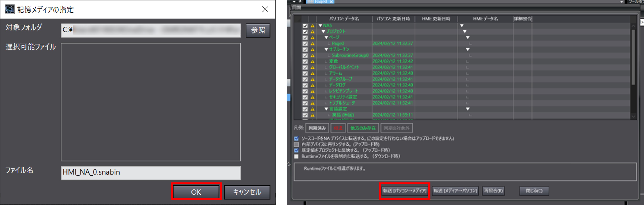Screen dimensions: 644x205
Task: Click the warning icon beside データログ row
Action: (x=312, y=85)
